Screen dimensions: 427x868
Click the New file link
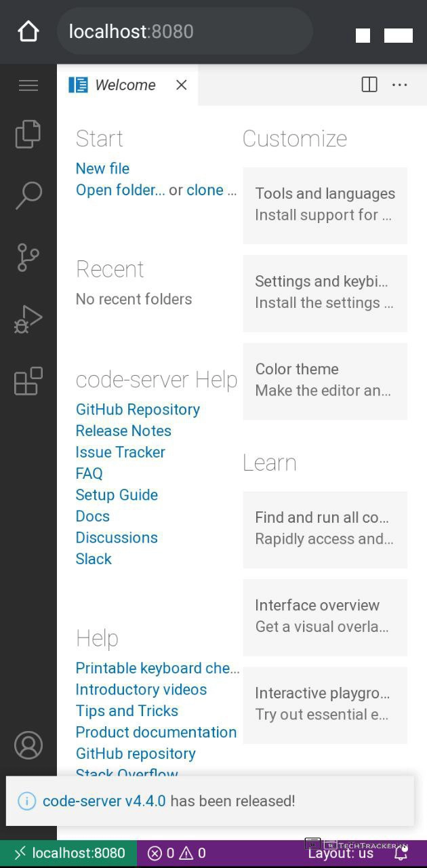coord(102,168)
